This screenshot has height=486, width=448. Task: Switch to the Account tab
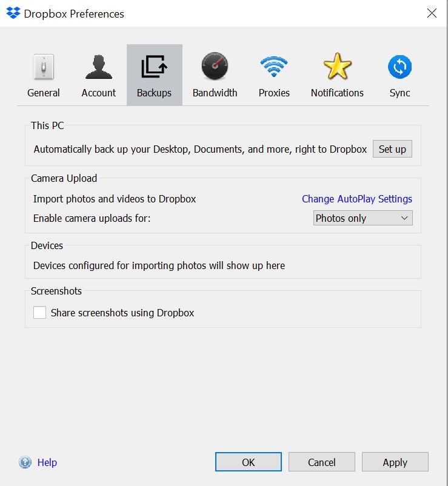pyautogui.click(x=99, y=75)
